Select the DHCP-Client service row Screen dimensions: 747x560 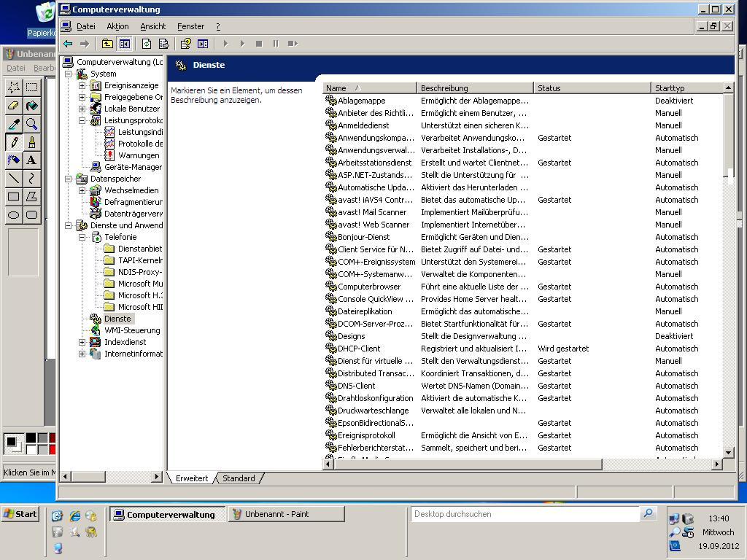(359, 349)
